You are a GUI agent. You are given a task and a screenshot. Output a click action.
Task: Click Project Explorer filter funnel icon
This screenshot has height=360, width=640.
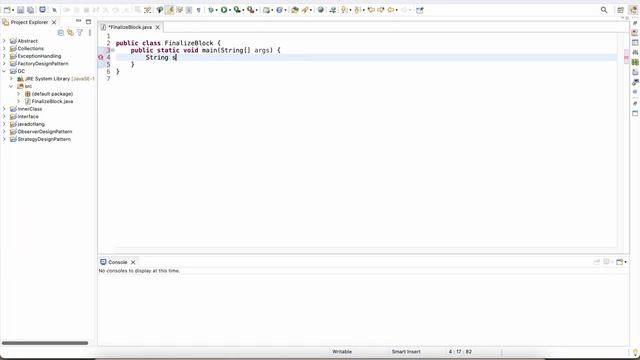point(80,32)
